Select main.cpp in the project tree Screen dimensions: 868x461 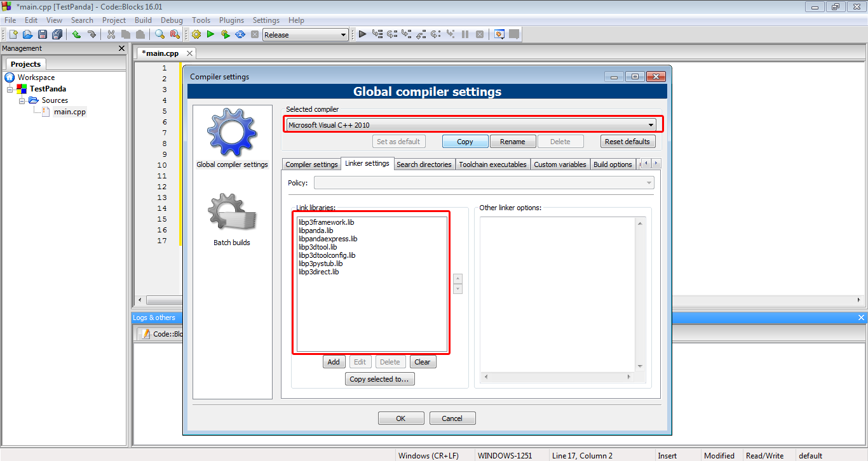point(69,112)
